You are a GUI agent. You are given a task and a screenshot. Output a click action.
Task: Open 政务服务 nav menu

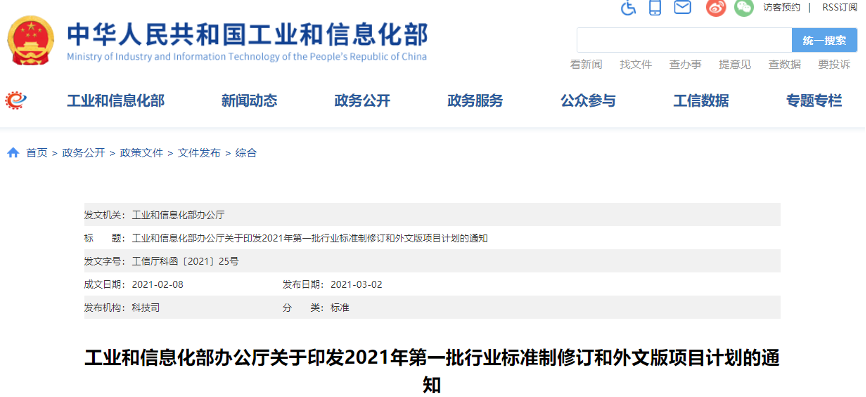click(475, 101)
